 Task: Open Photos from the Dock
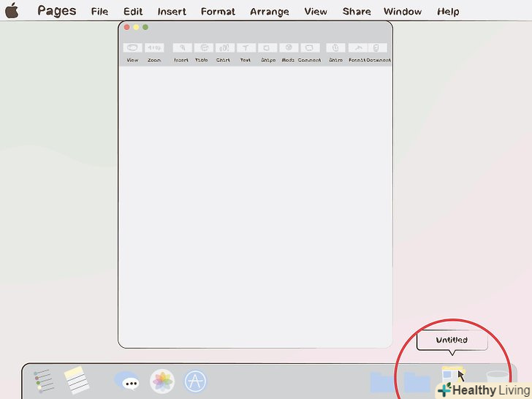(x=162, y=381)
